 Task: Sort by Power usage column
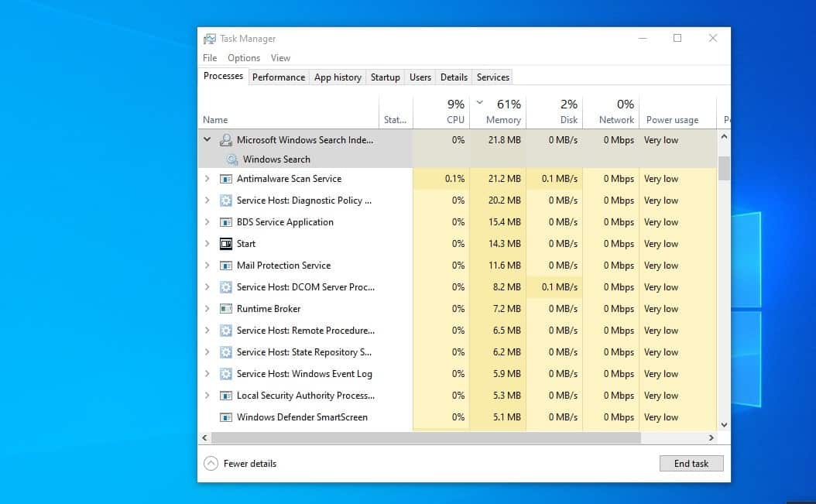pyautogui.click(x=678, y=112)
